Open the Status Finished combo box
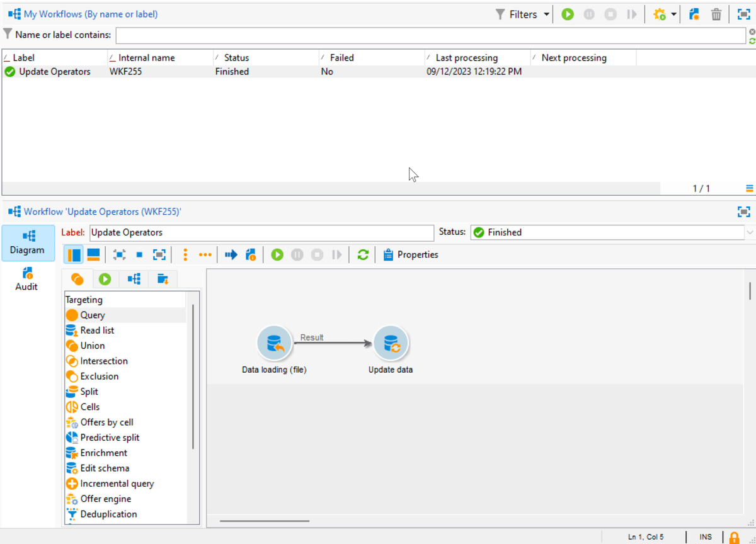Viewport: 756px width, 544px height. click(612, 232)
